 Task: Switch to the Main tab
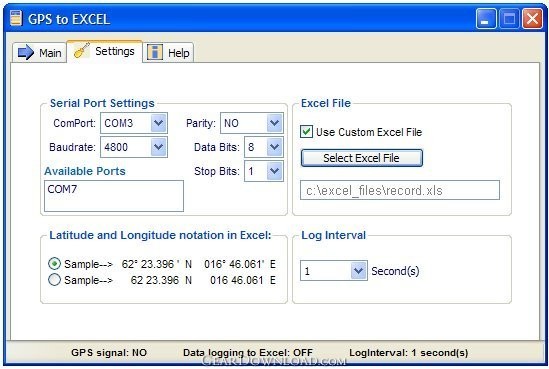click(x=40, y=53)
